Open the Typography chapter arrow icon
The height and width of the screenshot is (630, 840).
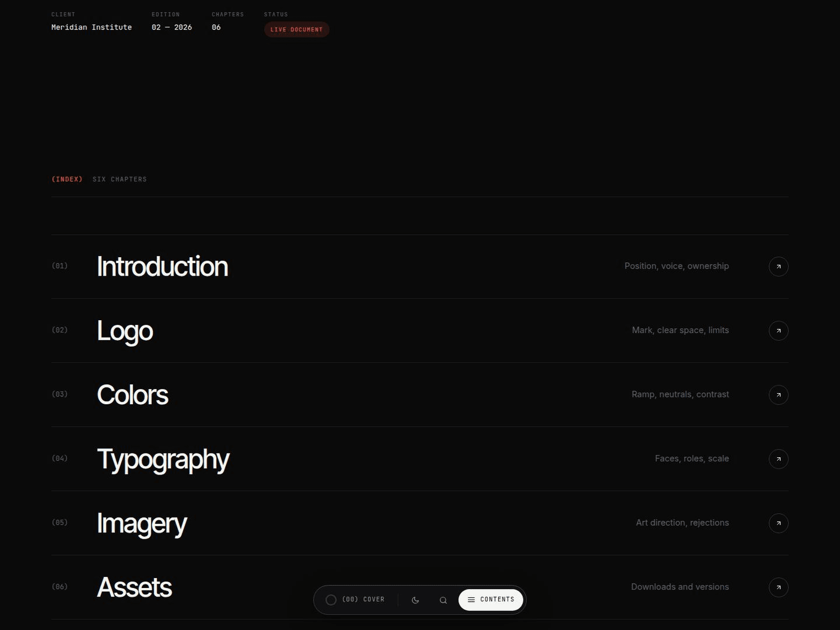[x=779, y=459]
